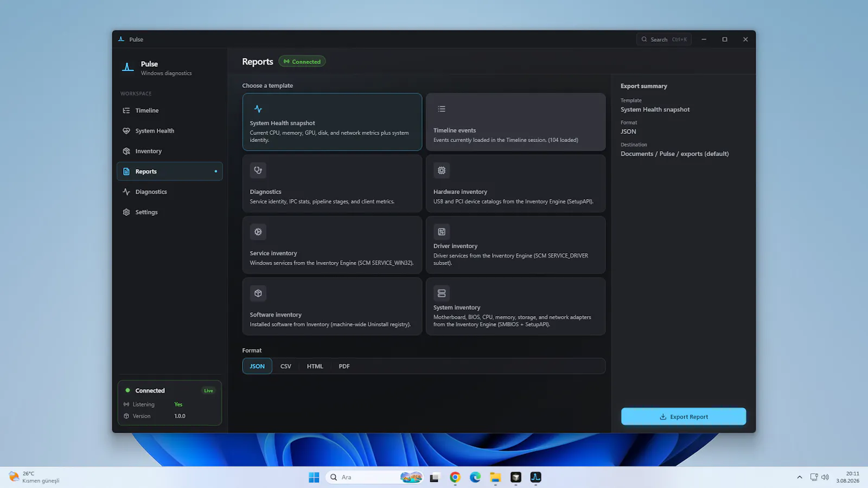The width and height of the screenshot is (868, 488).
Task: Click the Service inventory gear icon
Action: pyautogui.click(x=258, y=232)
